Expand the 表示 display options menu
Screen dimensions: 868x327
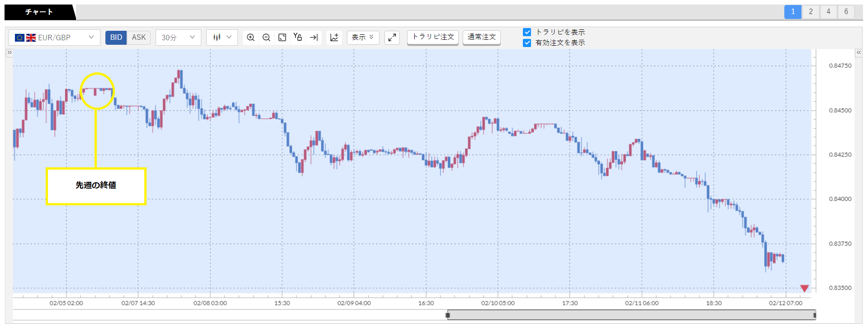point(363,38)
